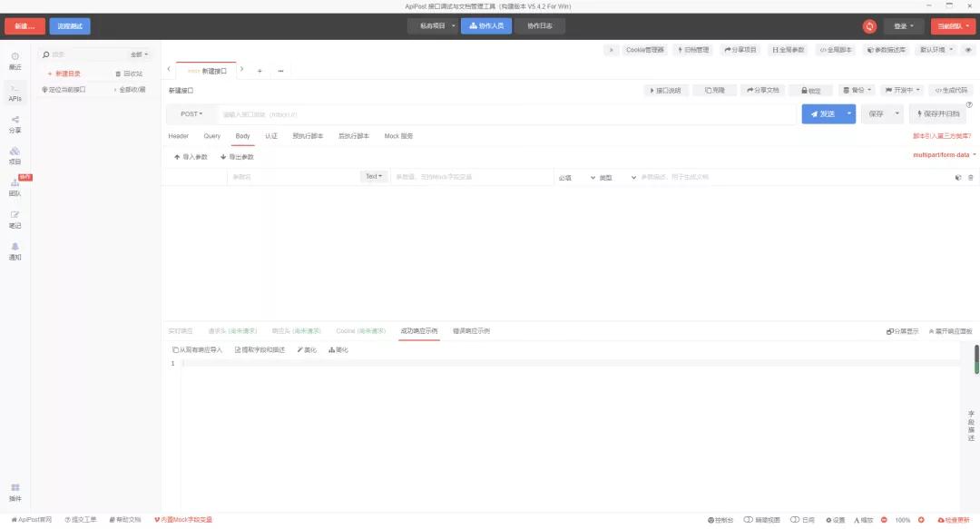Click the 100% zoom level value
The height and width of the screenshot is (529, 980).
[x=902, y=520]
